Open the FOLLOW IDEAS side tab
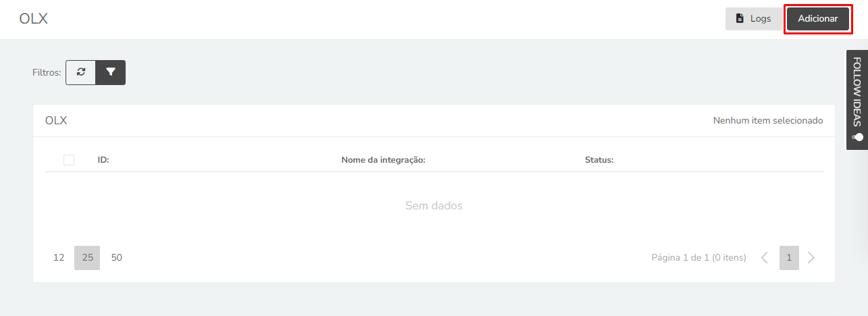This screenshot has width=868, height=316. (x=857, y=99)
